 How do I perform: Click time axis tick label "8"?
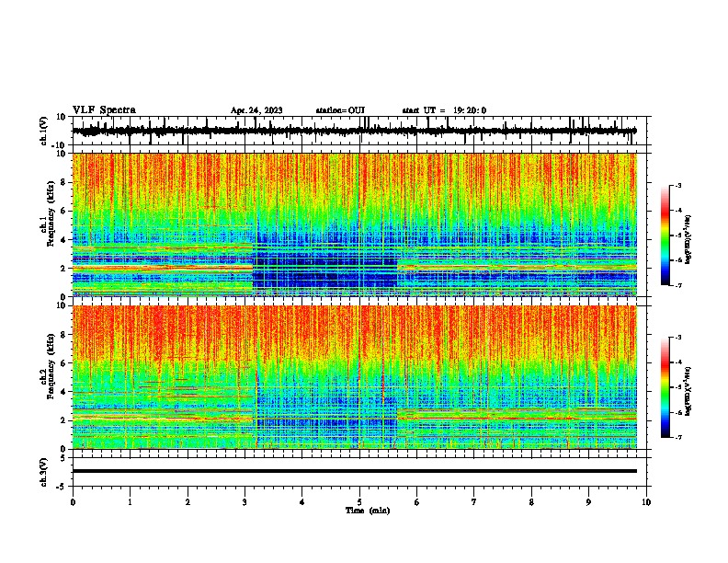pyautogui.click(x=531, y=502)
